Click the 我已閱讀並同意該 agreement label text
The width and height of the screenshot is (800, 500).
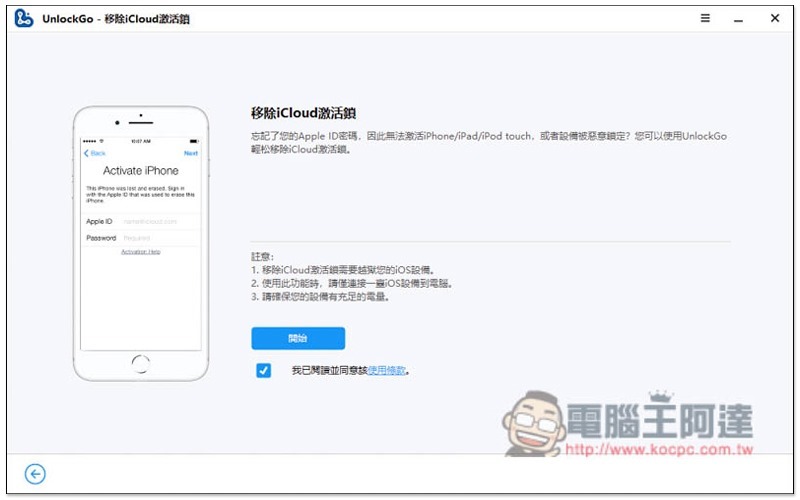point(330,370)
